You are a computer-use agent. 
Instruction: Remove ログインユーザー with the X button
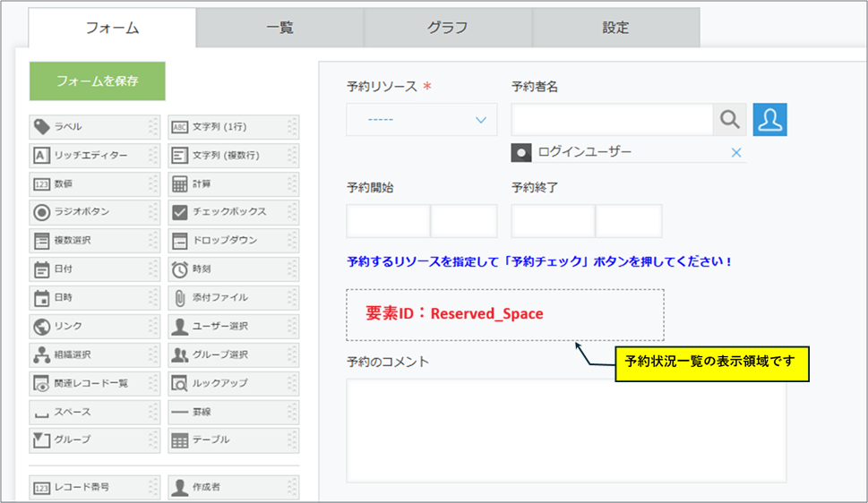coord(736,153)
